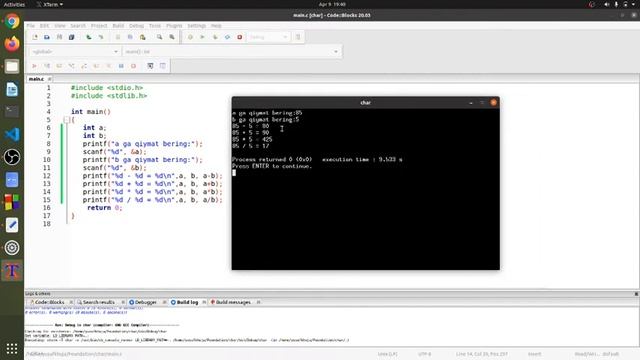Click the clock in the top bar
This screenshot has height=360, width=640.
point(332,4)
